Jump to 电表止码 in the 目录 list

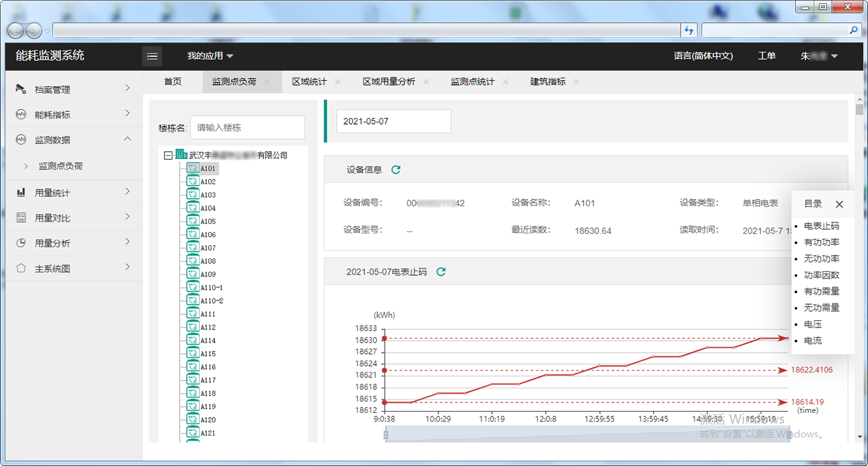tap(822, 226)
